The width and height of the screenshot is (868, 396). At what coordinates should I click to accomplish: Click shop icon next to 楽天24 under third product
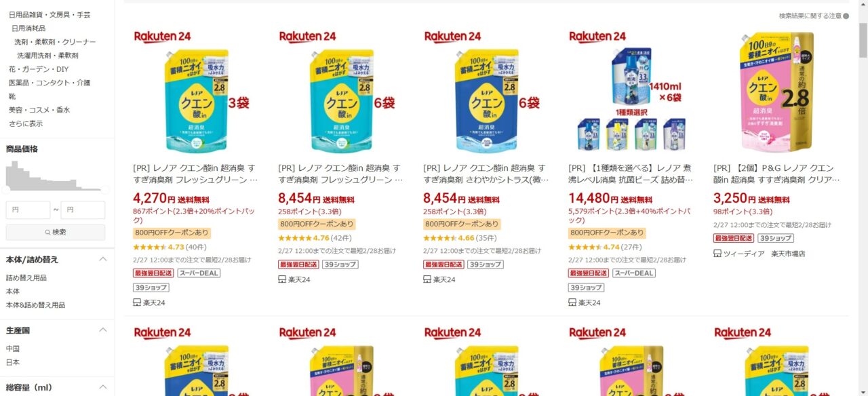point(427,279)
